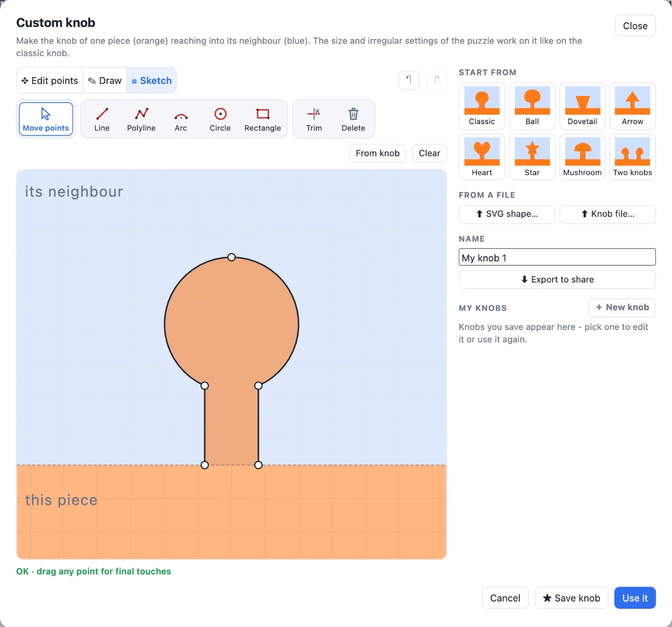Switch to the Edit points tab

[50, 81]
